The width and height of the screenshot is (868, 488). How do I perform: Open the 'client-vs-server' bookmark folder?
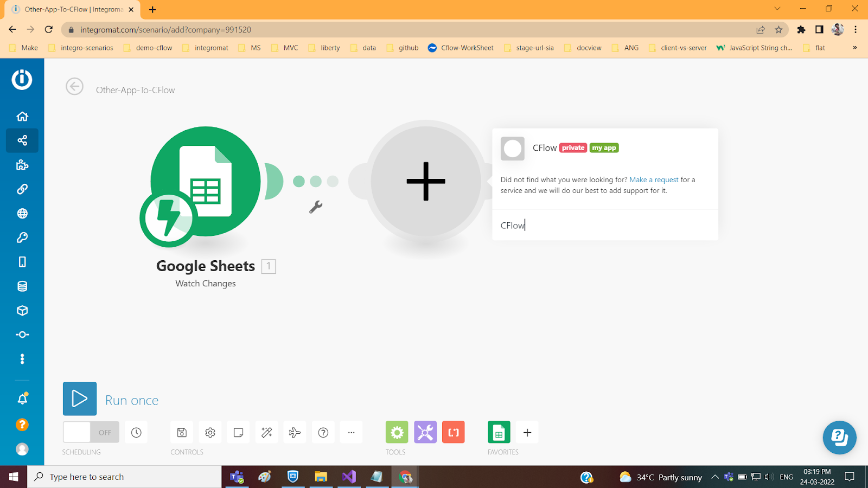678,48
